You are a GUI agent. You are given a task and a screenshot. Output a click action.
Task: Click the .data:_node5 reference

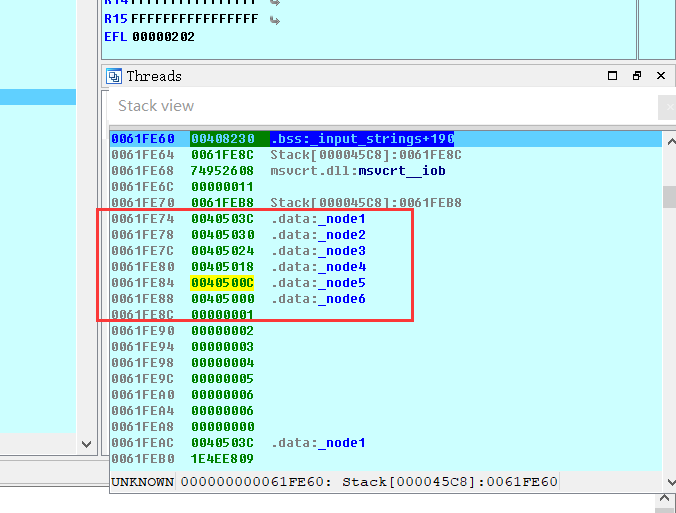tap(318, 283)
